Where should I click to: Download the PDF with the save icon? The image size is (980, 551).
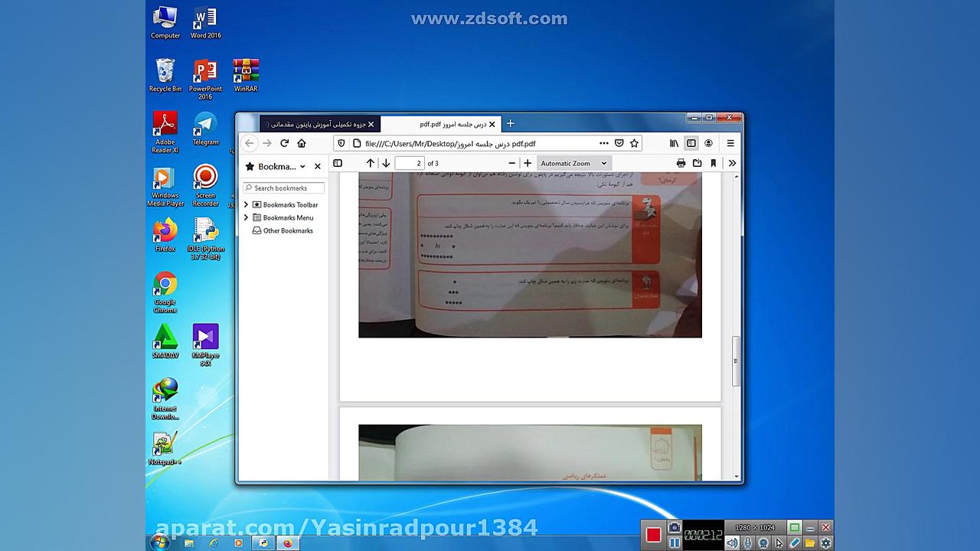[697, 163]
